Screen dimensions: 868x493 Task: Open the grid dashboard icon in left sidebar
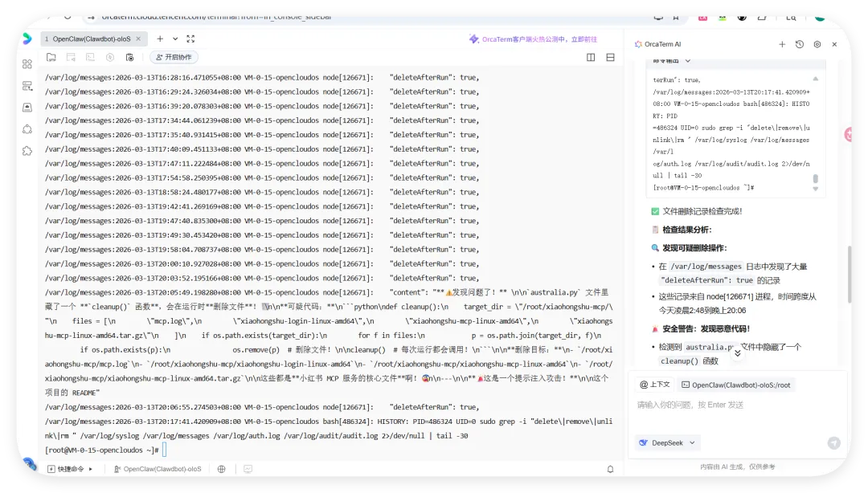pos(27,64)
